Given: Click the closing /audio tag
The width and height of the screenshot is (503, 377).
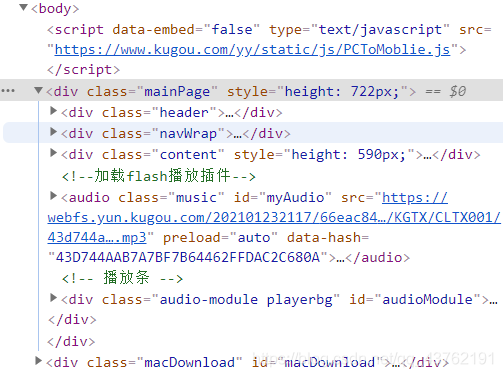Looking at the screenshot, I should (378, 258).
